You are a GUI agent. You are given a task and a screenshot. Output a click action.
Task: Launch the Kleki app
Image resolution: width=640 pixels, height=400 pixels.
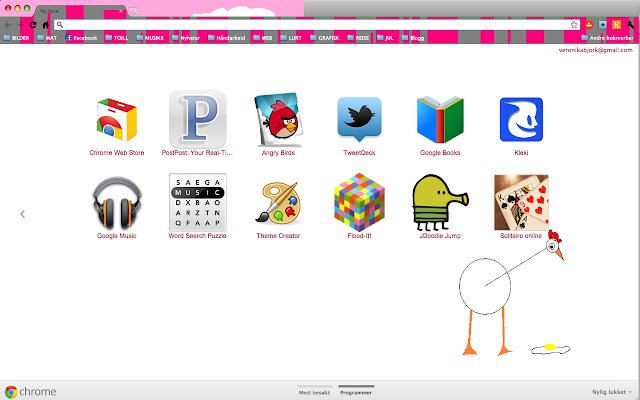(521, 120)
